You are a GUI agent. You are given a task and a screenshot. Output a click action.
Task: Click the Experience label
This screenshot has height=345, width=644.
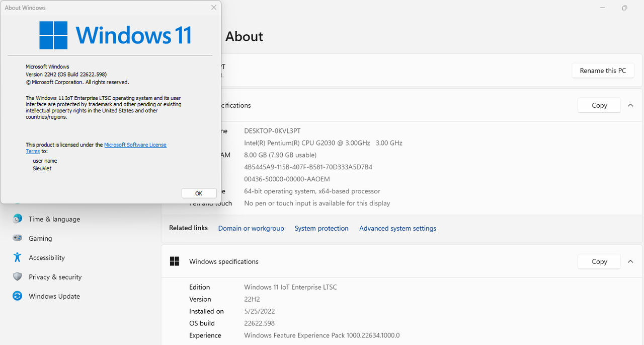coord(205,335)
